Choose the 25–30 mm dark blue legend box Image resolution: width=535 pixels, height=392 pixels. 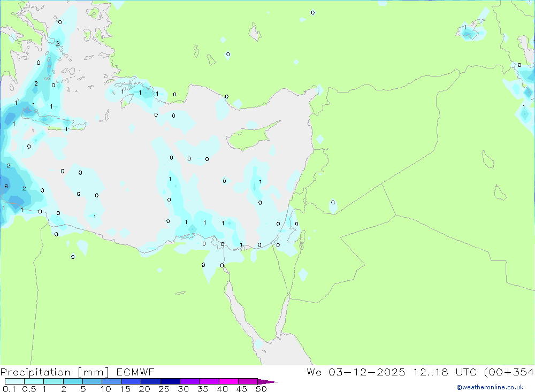point(170,381)
